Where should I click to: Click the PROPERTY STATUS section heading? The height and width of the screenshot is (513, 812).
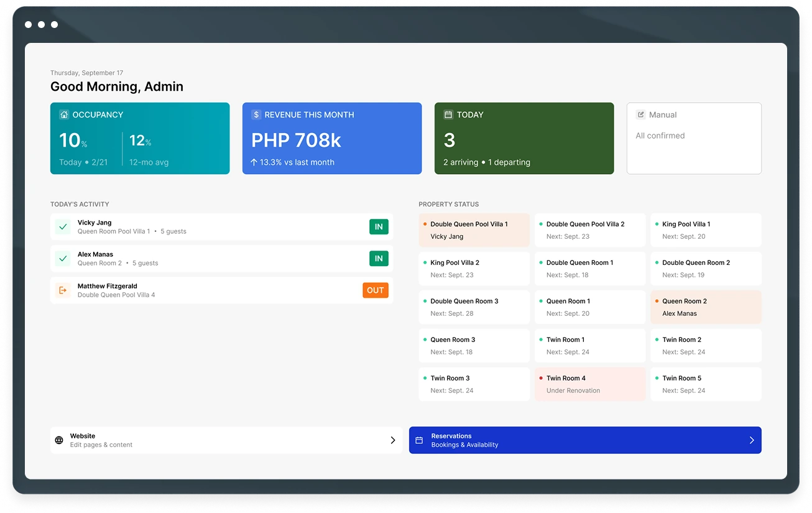pyautogui.click(x=449, y=204)
